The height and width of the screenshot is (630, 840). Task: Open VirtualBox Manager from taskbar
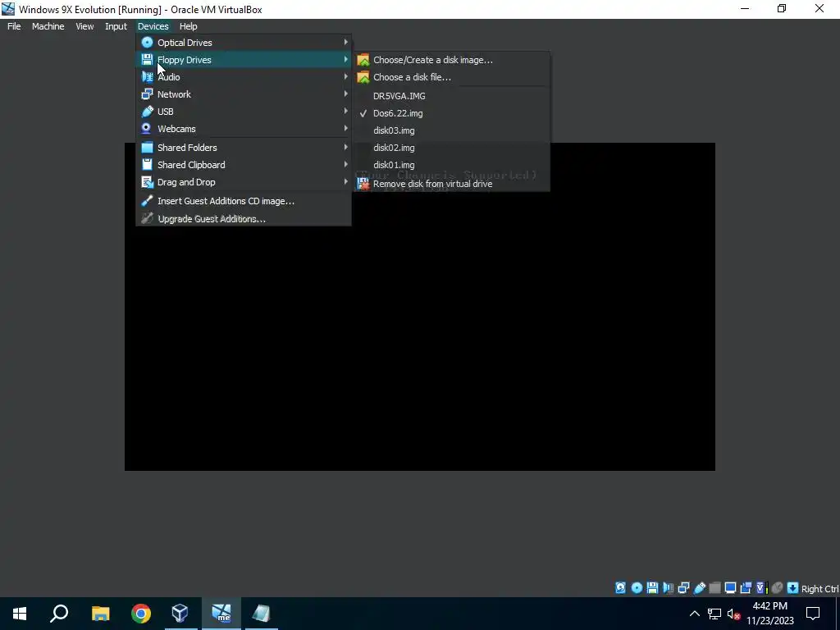coord(180,614)
